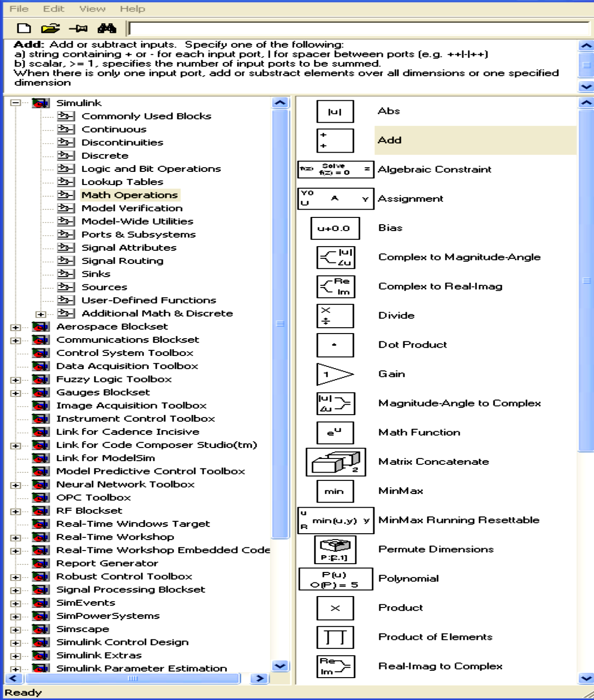The width and height of the screenshot is (594, 700).
Task: Click the Gain block name
Action: point(391,374)
